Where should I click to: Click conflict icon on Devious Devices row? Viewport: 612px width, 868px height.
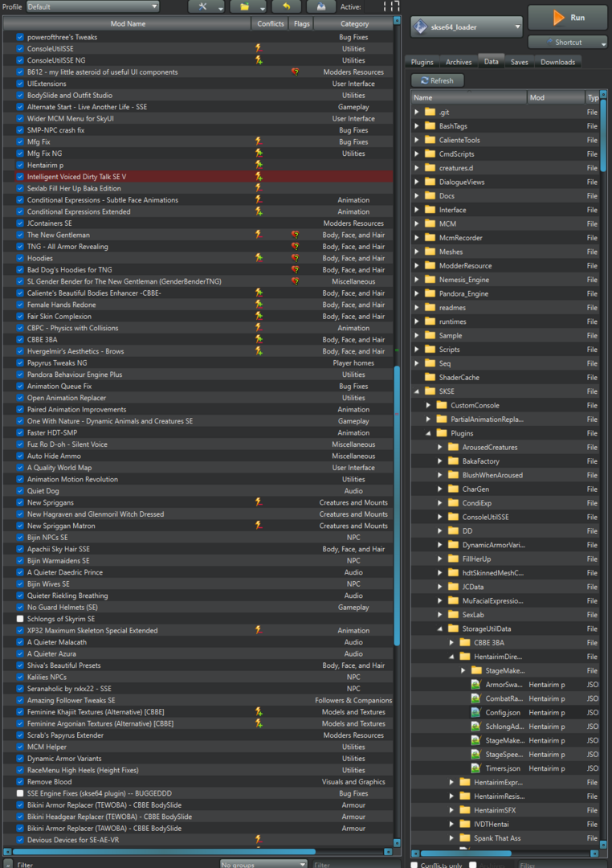(x=259, y=839)
